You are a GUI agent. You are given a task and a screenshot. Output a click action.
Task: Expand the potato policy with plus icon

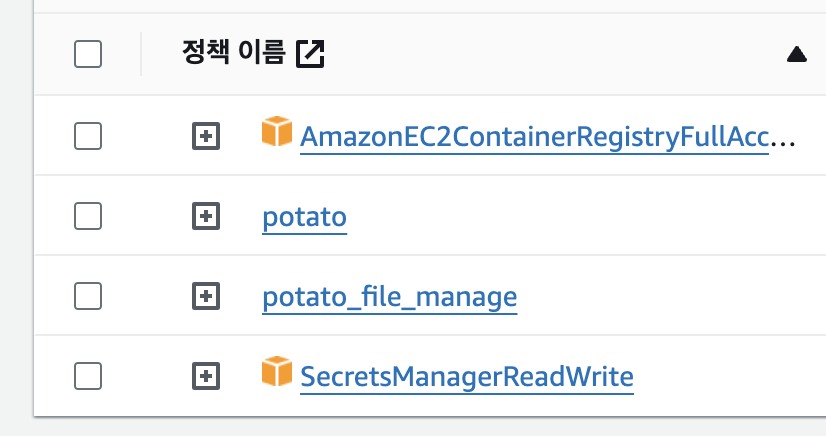205,215
